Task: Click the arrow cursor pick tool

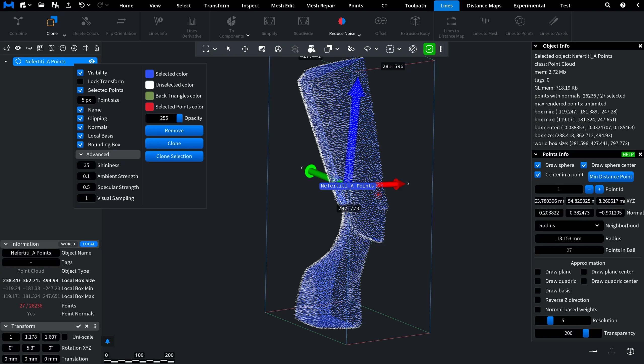Action: (x=229, y=49)
